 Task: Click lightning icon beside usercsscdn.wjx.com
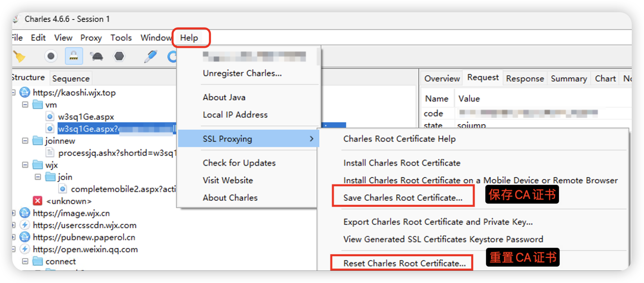click(x=25, y=225)
